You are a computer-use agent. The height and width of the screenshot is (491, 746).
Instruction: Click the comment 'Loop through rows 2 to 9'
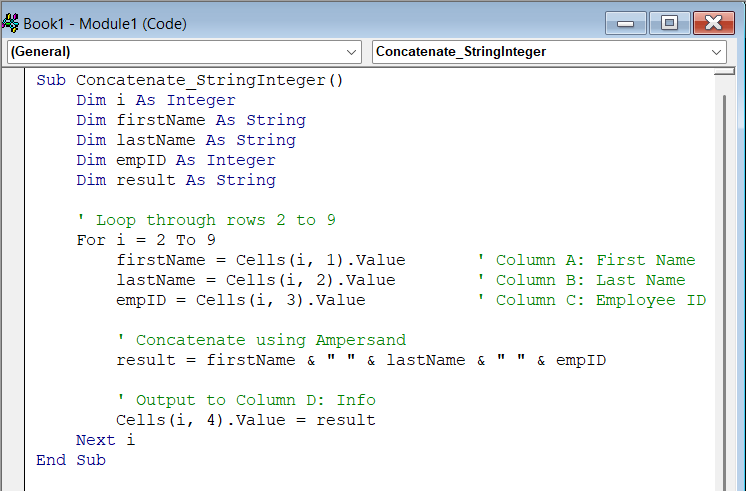[206, 220]
